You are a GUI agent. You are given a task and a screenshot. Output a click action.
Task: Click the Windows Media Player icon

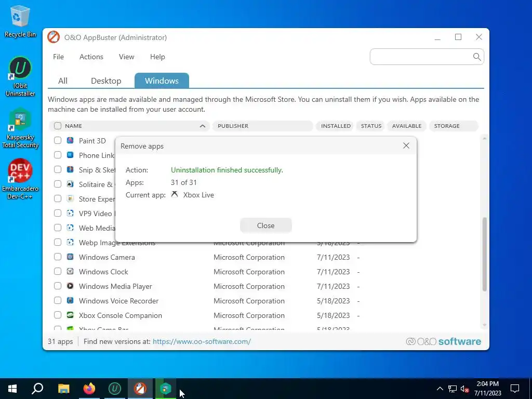point(70,286)
